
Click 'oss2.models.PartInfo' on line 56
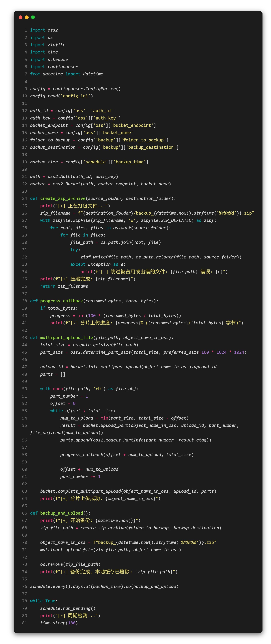pyautogui.click(x=118, y=440)
